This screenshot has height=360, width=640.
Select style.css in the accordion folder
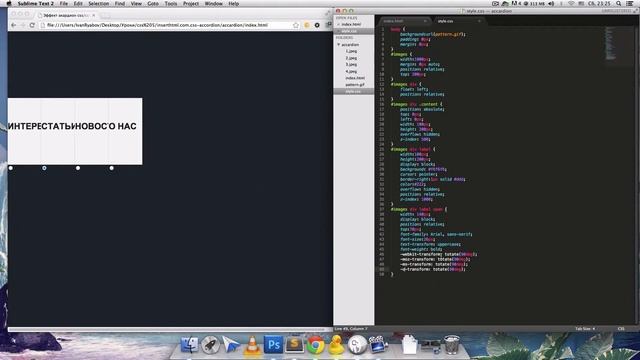click(x=353, y=91)
